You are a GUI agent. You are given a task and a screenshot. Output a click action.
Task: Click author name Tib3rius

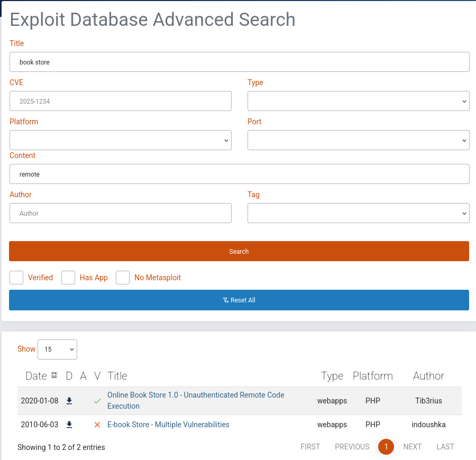tap(428, 401)
